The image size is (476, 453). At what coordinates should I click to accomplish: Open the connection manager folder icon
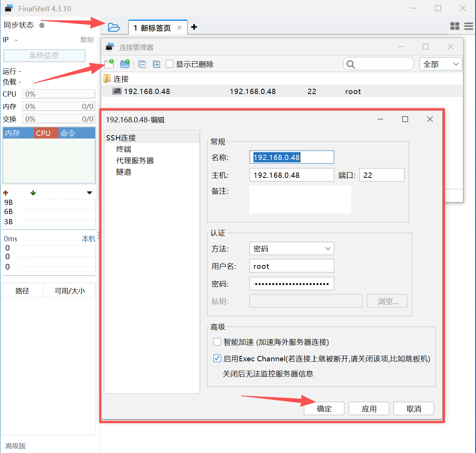114,27
